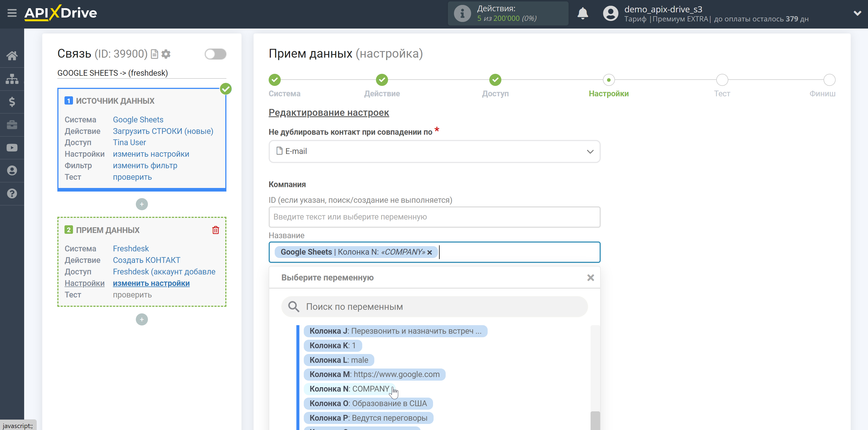Expand the account menu chevron
Image resolution: width=868 pixels, height=430 pixels.
click(x=857, y=13)
